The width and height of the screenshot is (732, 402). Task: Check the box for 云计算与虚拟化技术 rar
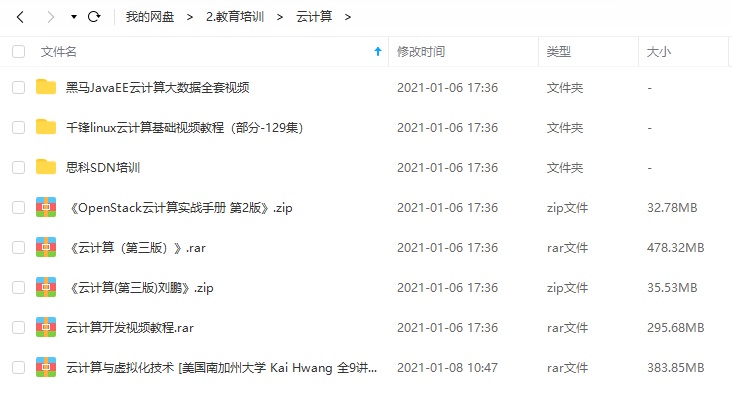(x=18, y=367)
